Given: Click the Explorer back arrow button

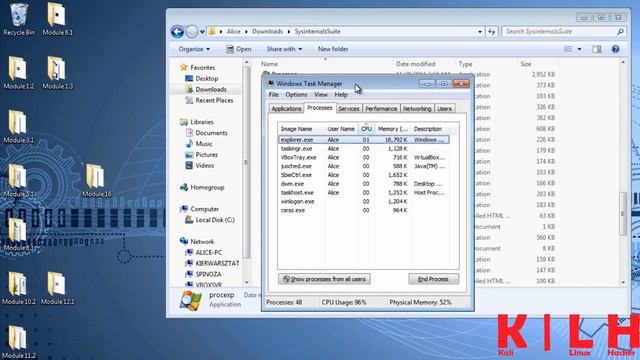Looking at the screenshot, I should 177,31.
